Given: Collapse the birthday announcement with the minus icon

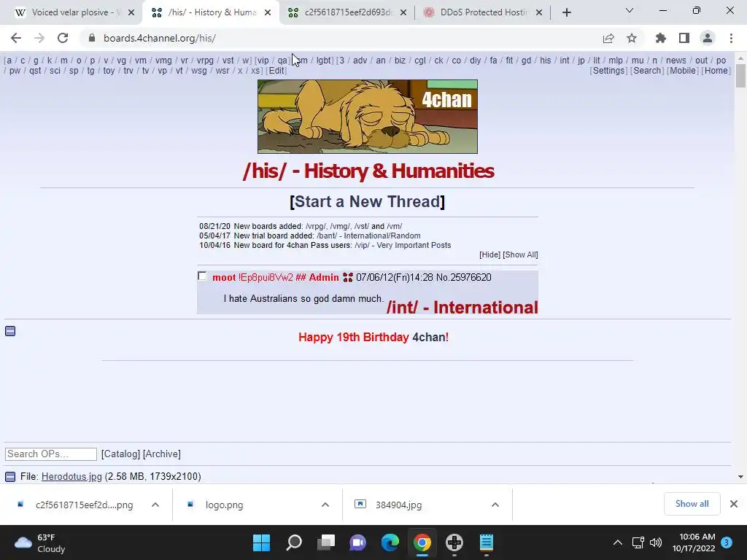Looking at the screenshot, I should point(10,331).
